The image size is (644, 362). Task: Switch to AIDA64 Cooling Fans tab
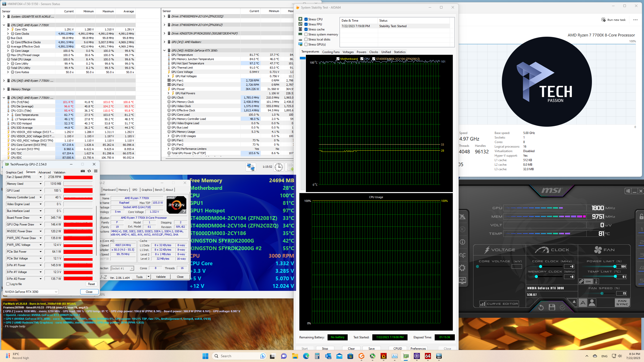click(331, 52)
